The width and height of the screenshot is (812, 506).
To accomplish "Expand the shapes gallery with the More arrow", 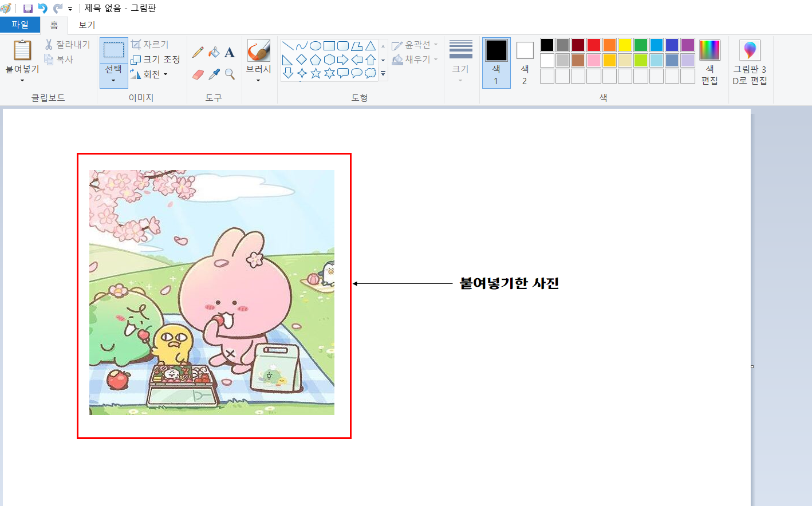I will [383, 74].
